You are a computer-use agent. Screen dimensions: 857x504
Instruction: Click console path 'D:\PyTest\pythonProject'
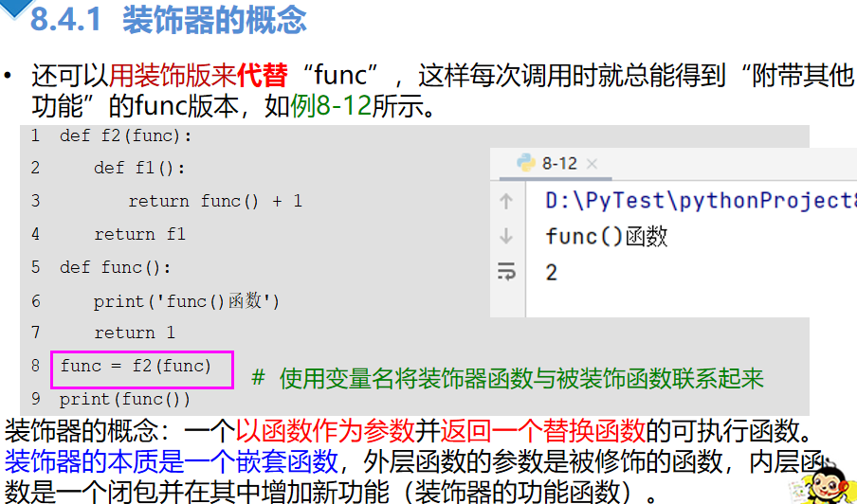701,201
